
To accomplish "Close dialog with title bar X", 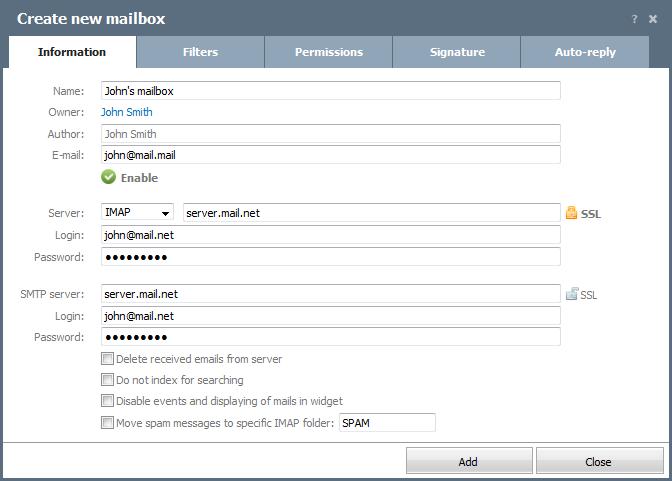I will pos(653,19).
